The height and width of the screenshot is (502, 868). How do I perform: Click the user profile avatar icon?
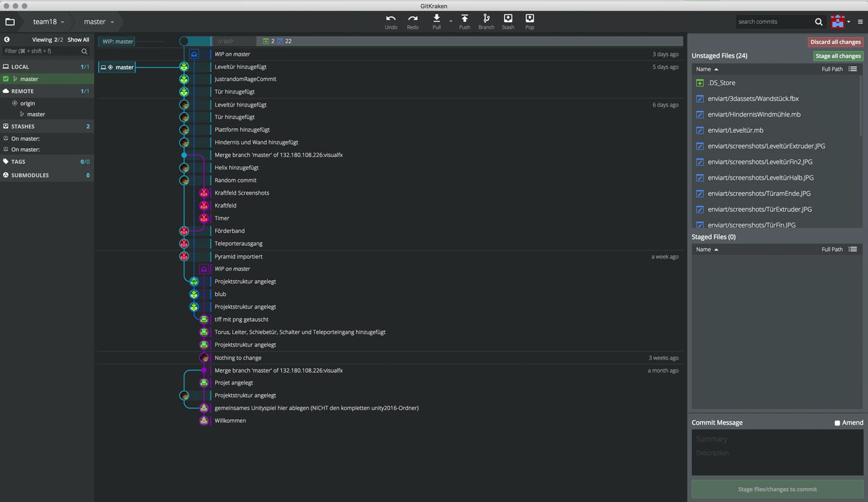(x=838, y=22)
